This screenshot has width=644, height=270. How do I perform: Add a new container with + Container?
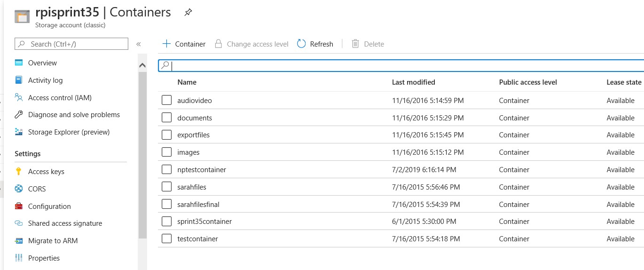184,44
